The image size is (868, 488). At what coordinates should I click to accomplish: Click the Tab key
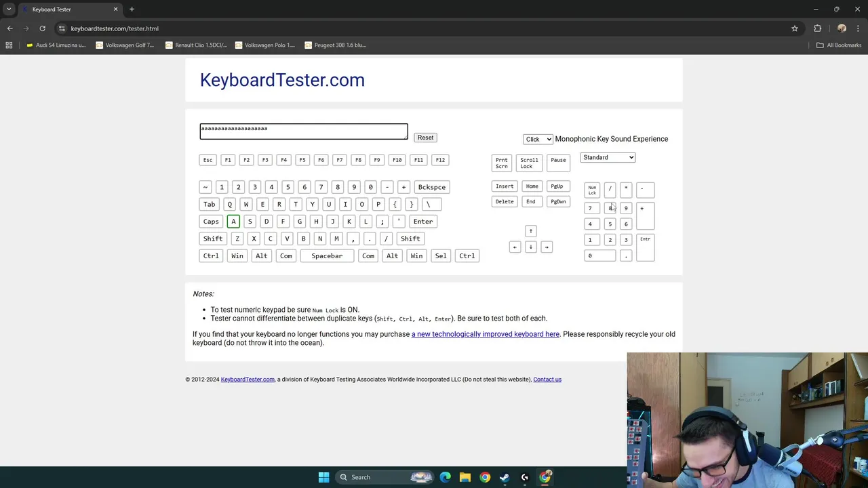click(209, 204)
